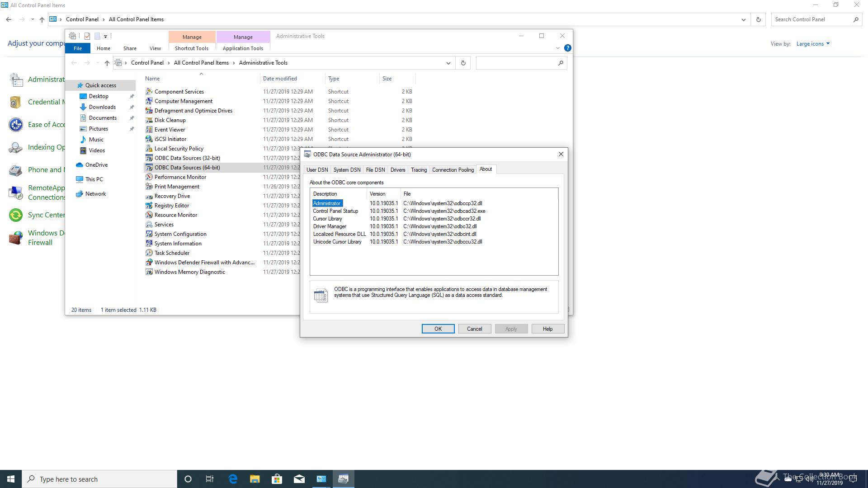Open File Explorer from taskbar
This screenshot has height=488, width=868.
point(255,479)
